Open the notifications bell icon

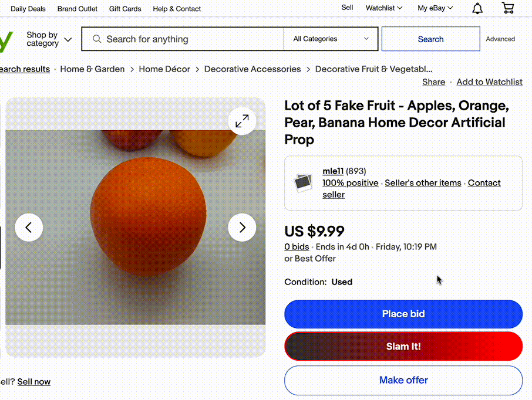coord(478,8)
